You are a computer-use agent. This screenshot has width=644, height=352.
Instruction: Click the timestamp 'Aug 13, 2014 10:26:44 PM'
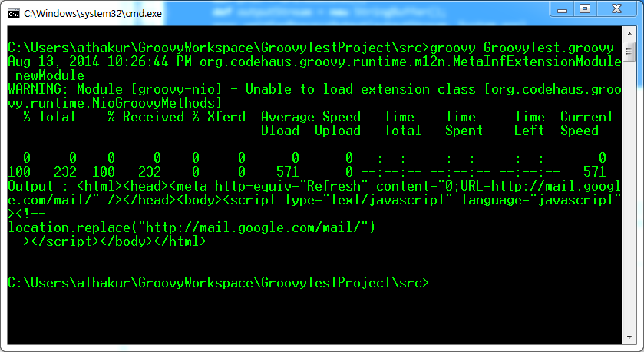(x=100, y=61)
